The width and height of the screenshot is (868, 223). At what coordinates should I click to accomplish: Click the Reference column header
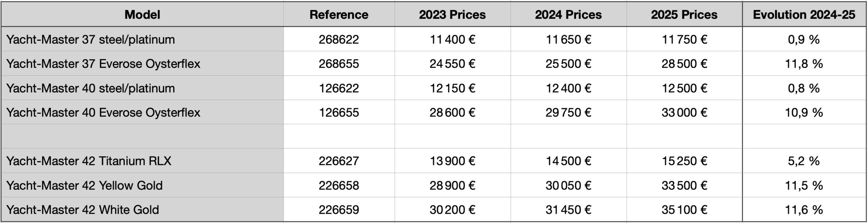coord(339,15)
